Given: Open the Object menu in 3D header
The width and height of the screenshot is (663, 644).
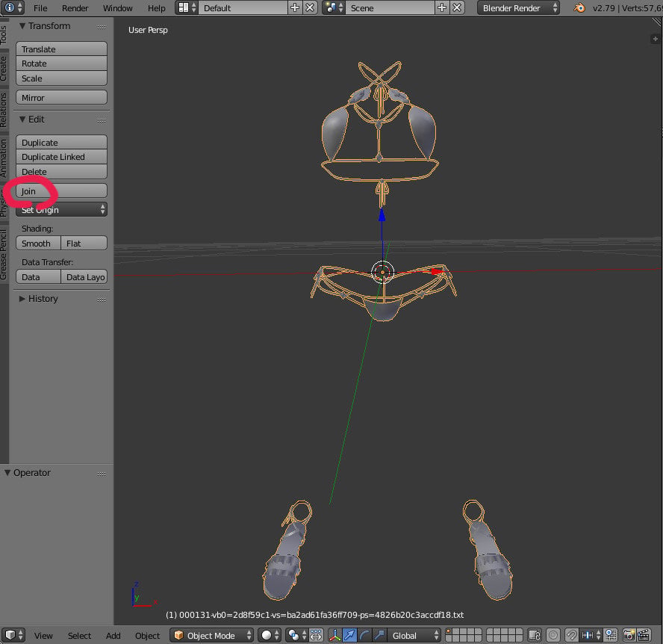Looking at the screenshot, I should point(148,636).
